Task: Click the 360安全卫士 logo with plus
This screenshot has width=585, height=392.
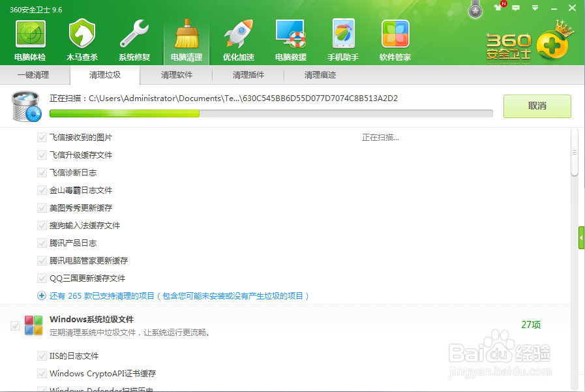Action: click(x=530, y=42)
